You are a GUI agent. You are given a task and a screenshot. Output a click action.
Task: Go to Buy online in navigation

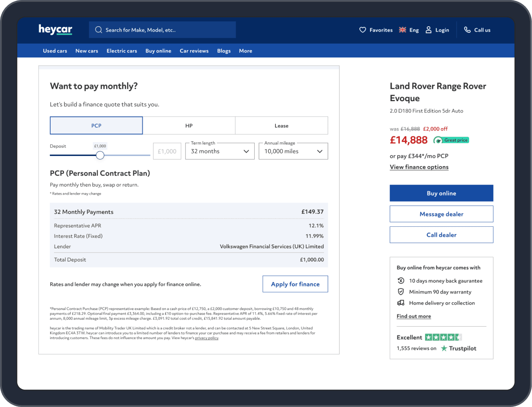(x=158, y=51)
